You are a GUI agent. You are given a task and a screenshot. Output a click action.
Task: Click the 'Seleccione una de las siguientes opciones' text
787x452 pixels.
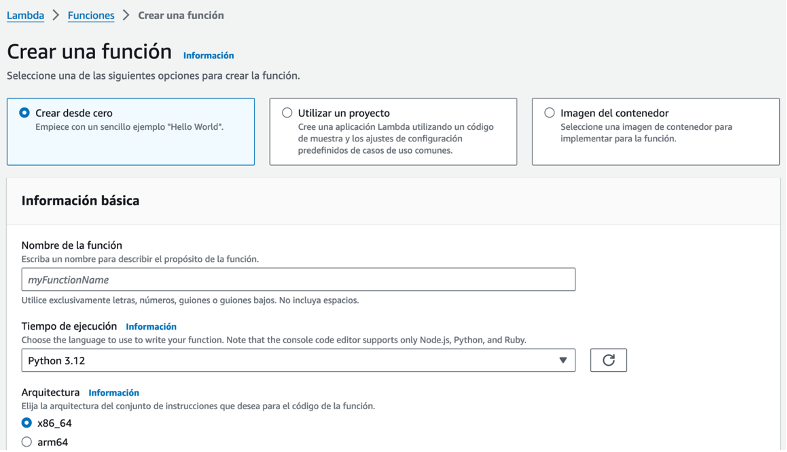(153, 76)
